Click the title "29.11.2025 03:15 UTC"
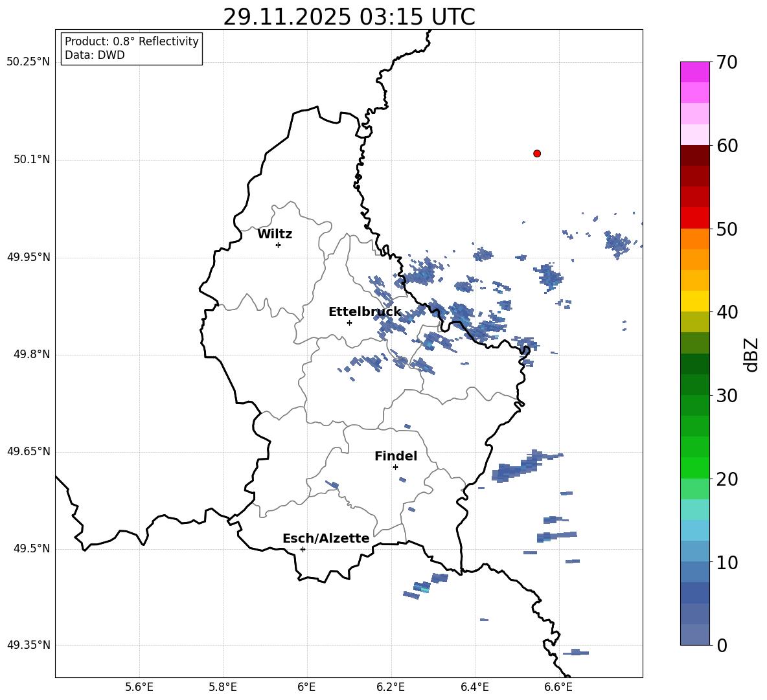767x700 pixels. [x=349, y=17]
